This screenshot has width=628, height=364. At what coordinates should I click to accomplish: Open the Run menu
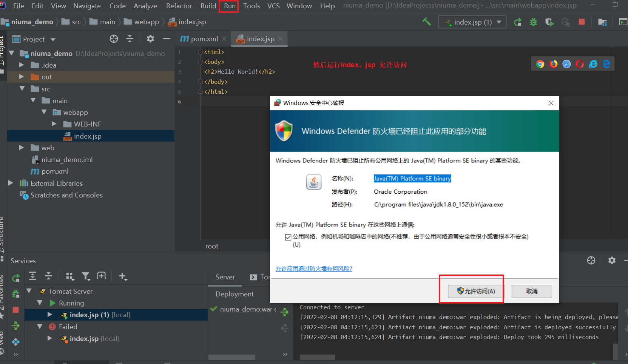point(230,6)
